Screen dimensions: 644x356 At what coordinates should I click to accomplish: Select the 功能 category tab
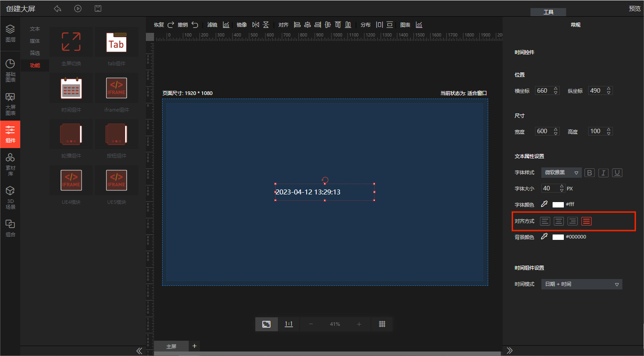[x=35, y=65]
